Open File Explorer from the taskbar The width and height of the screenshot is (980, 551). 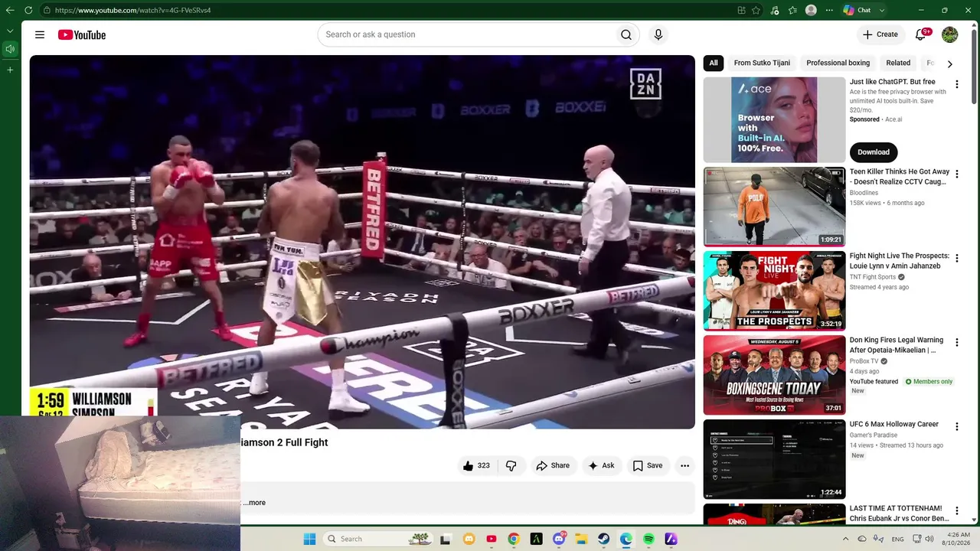coord(581,539)
